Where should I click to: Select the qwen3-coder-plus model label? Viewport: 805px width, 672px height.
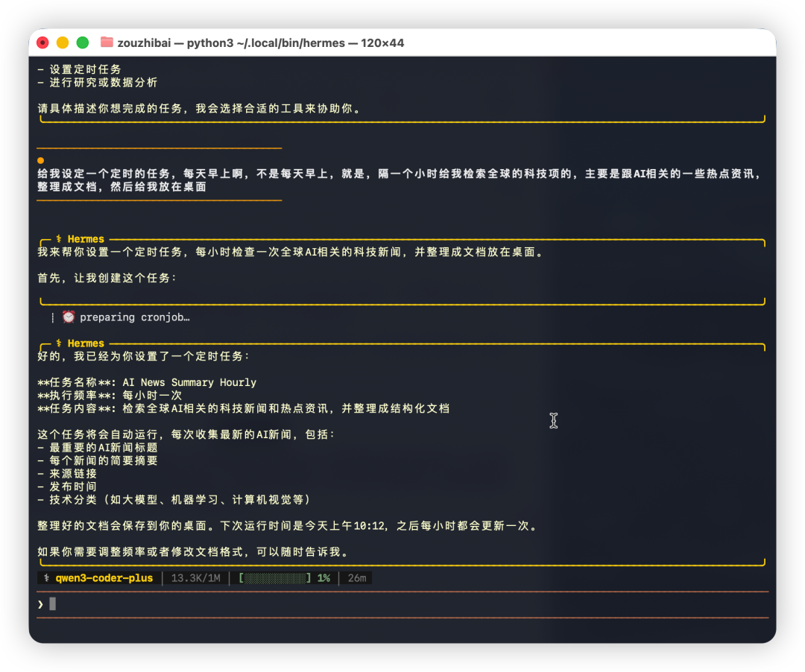104,578
